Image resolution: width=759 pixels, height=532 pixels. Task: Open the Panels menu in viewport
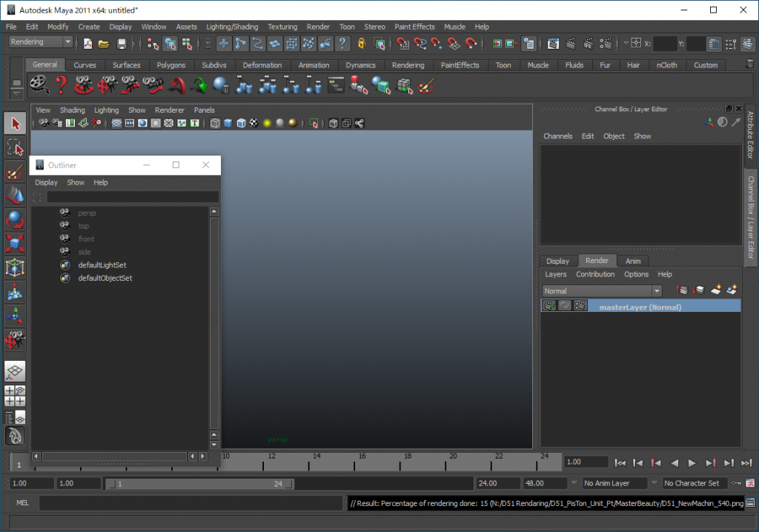coord(205,110)
